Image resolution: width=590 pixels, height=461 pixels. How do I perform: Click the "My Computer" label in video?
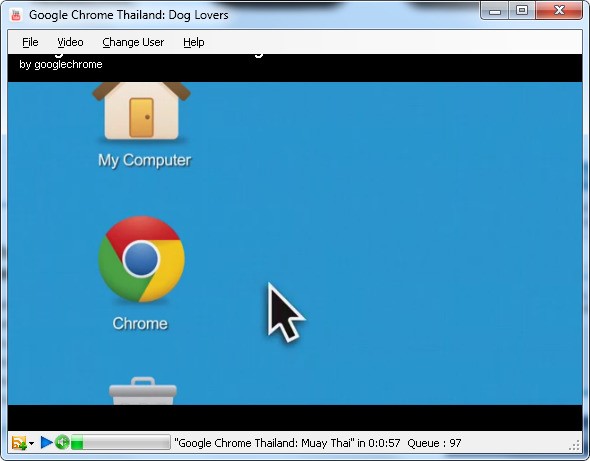[x=144, y=161]
